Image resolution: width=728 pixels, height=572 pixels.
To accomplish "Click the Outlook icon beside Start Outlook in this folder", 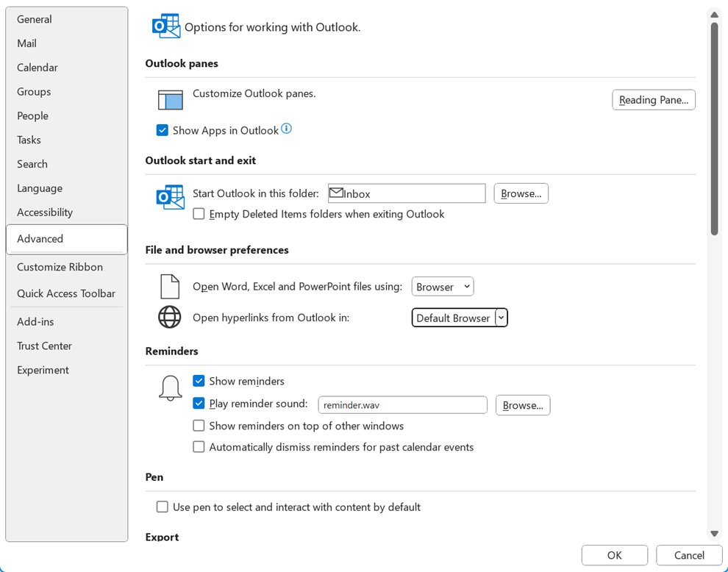I will 170,197.
